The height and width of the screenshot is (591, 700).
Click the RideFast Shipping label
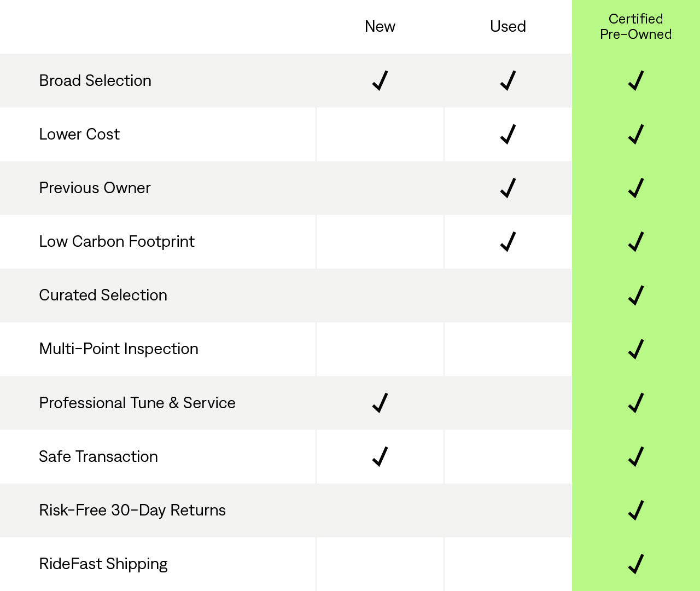(103, 564)
